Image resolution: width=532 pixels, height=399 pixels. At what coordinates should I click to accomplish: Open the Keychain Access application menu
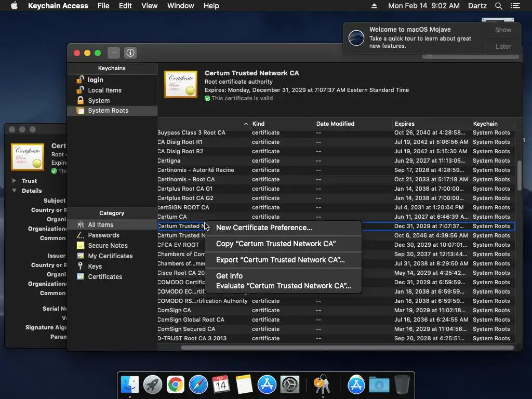[58, 6]
